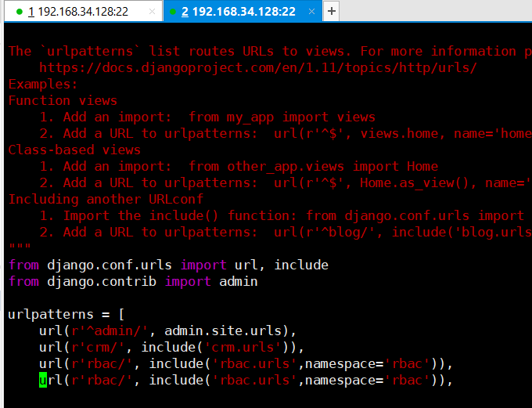
Task: Click the url(r'^blog/' example line
Action: (286, 232)
